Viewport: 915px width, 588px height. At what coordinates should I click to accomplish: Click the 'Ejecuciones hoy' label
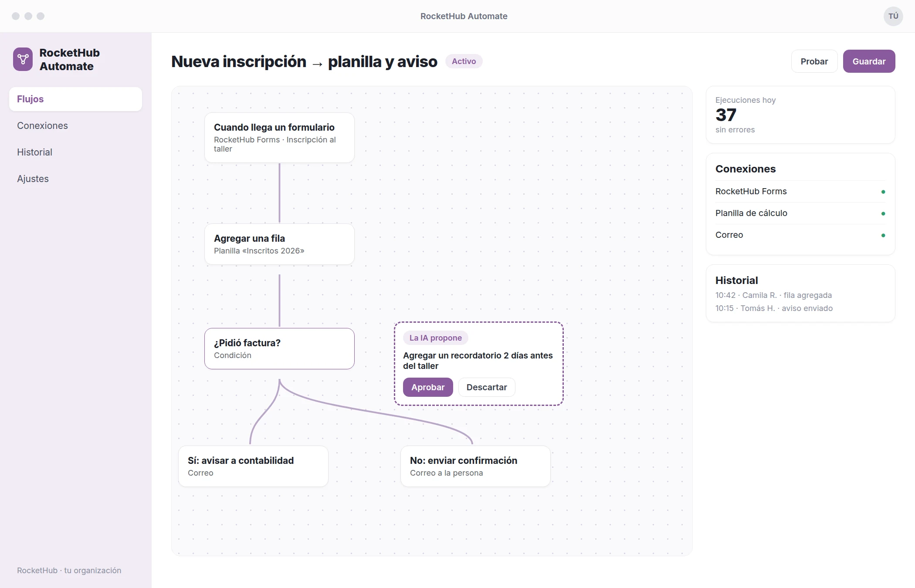(746, 100)
